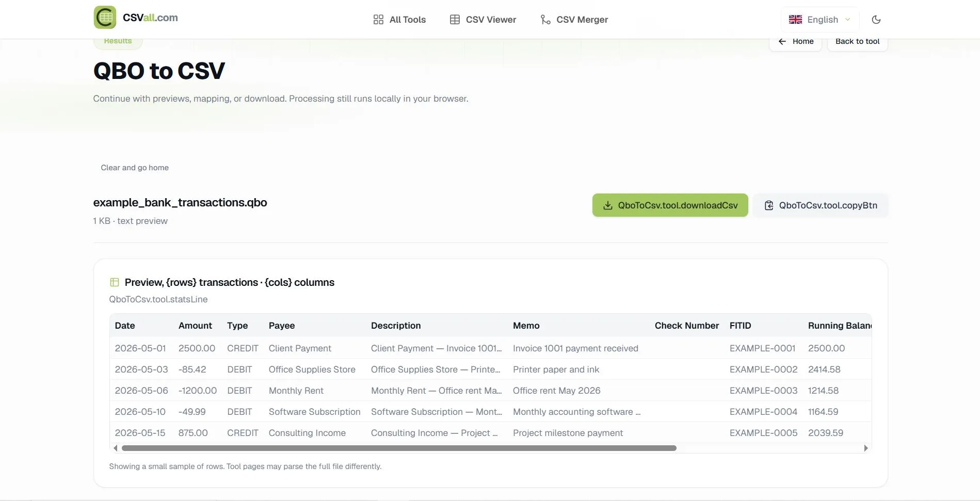Click the CSV Merger branch icon

545,20
